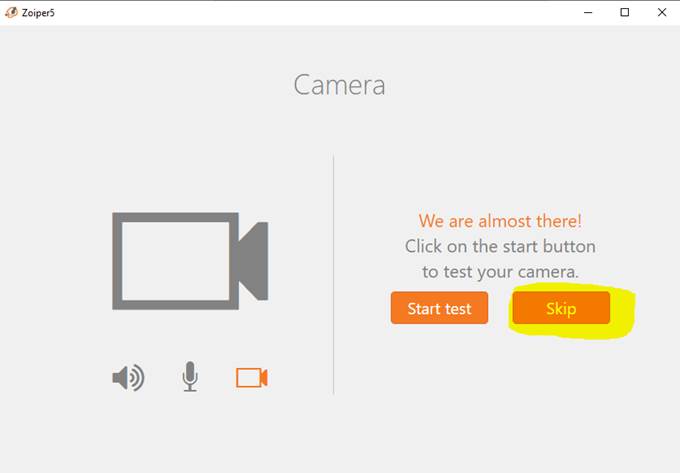Click the Camera heading text
The height and width of the screenshot is (473, 680).
[x=340, y=85]
